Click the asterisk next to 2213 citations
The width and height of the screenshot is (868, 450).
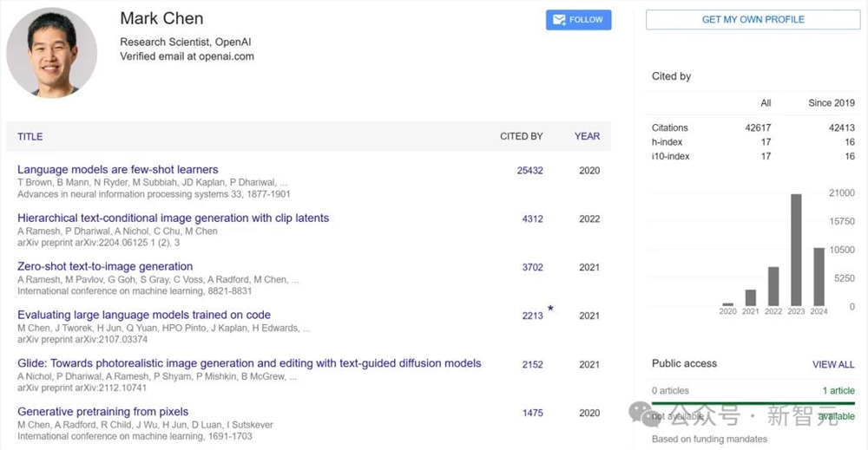pos(550,309)
